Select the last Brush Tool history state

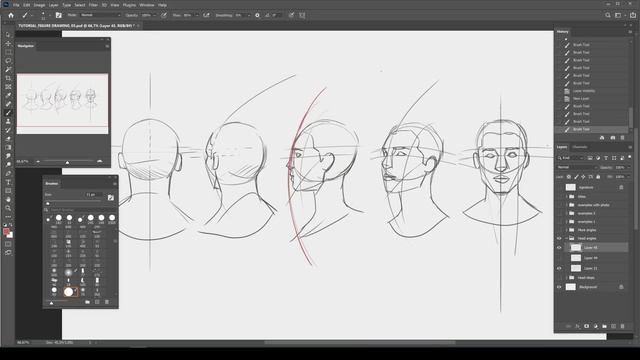point(592,129)
